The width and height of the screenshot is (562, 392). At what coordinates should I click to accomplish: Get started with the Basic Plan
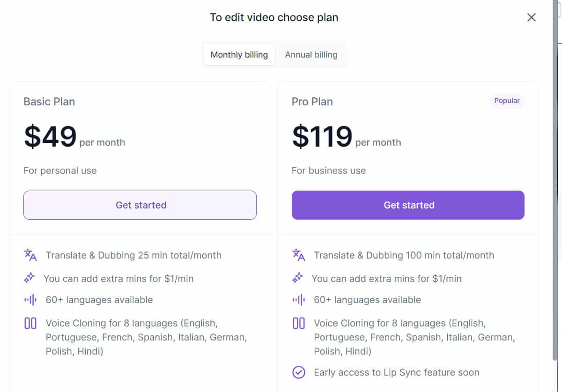point(140,205)
